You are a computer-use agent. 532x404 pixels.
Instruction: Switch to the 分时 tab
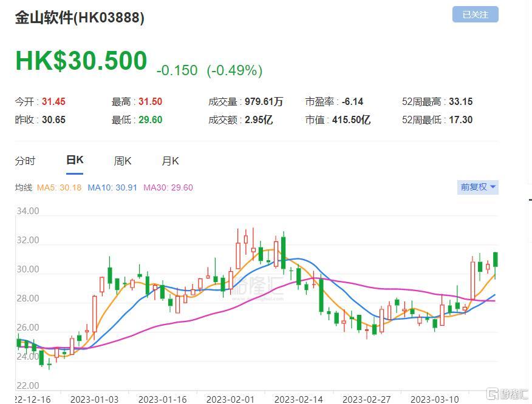25,161
